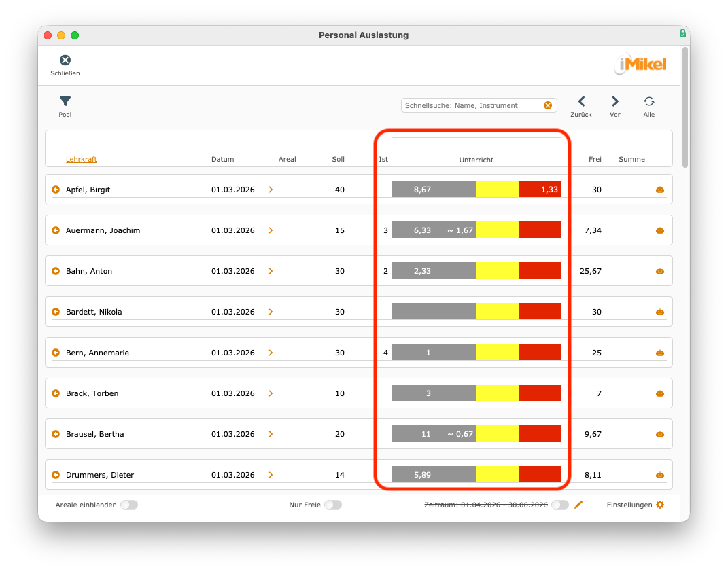Click the orange arrow icon beside Bardett, Nikola
The image size is (728, 572).
[x=56, y=312]
